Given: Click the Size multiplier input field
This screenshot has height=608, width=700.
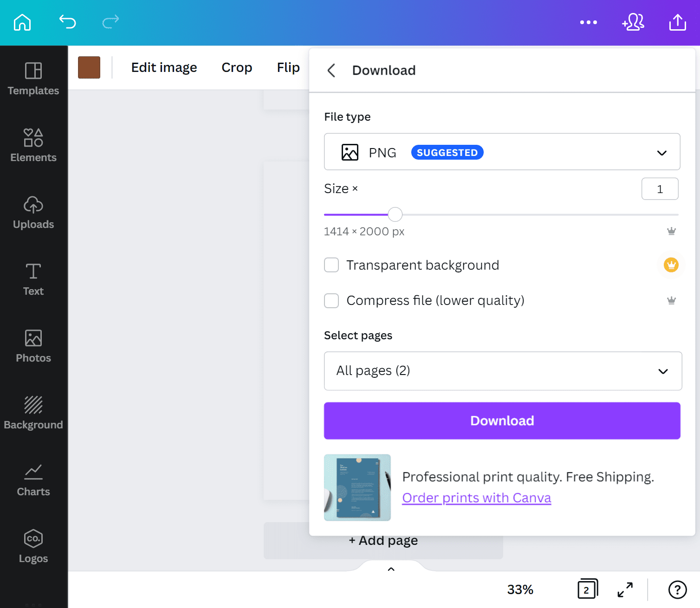Looking at the screenshot, I should click(x=660, y=189).
